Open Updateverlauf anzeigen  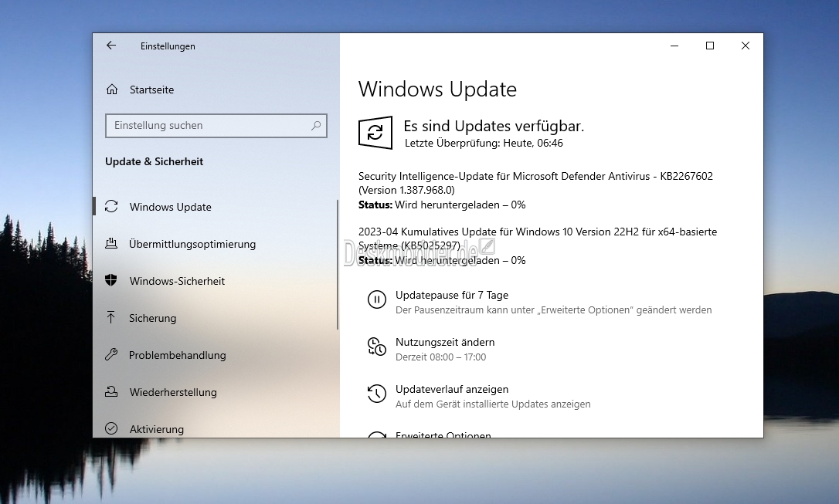coord(452,389)
